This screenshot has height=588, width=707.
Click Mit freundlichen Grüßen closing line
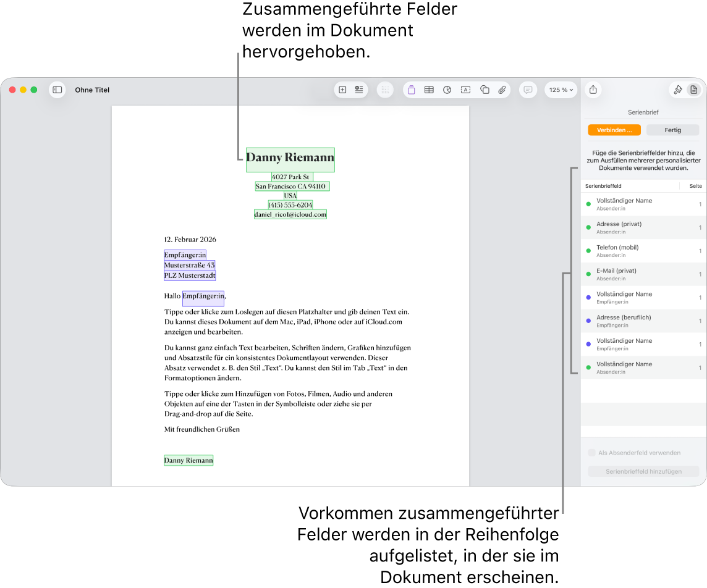point(202,429)
